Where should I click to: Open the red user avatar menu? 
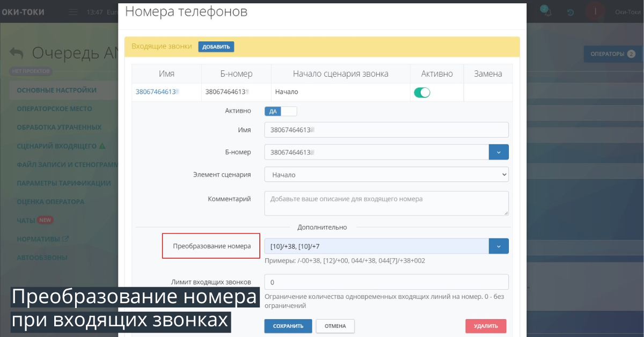click(595, 12)
